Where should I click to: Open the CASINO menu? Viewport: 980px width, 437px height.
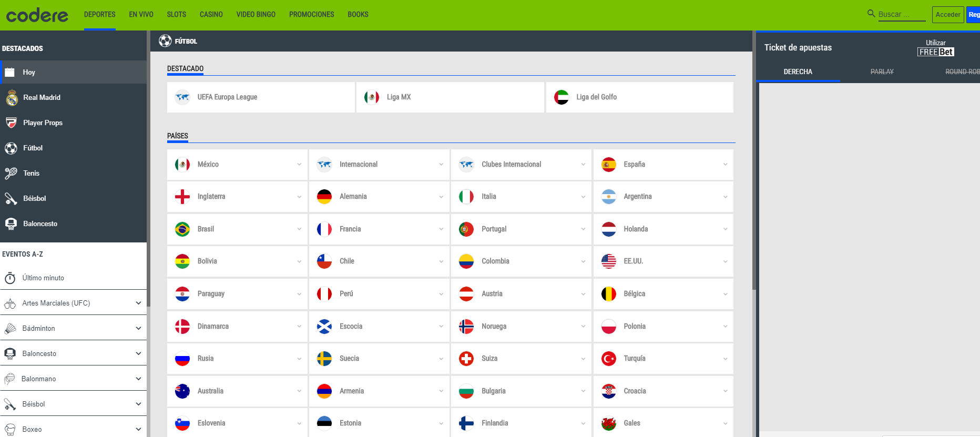[x=211, y=15]
